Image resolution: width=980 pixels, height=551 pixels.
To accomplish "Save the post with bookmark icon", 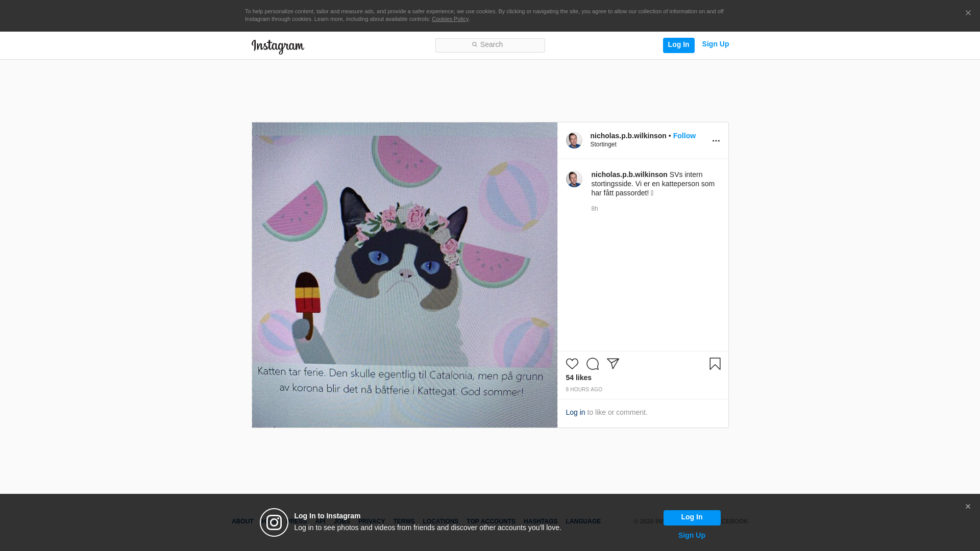I will click(715, 364).
